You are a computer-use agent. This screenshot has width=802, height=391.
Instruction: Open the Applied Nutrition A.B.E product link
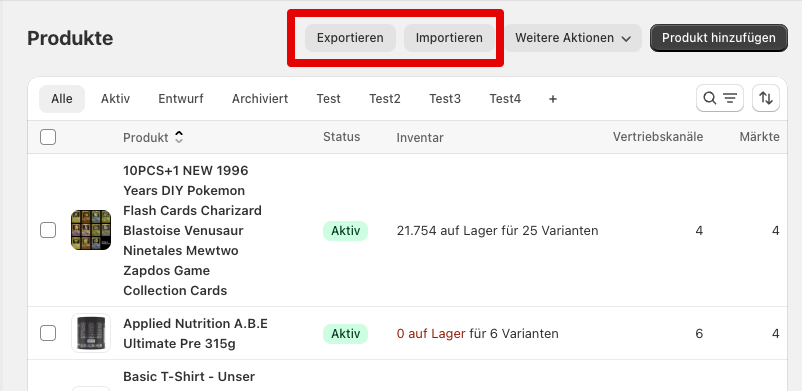[195, 334]
